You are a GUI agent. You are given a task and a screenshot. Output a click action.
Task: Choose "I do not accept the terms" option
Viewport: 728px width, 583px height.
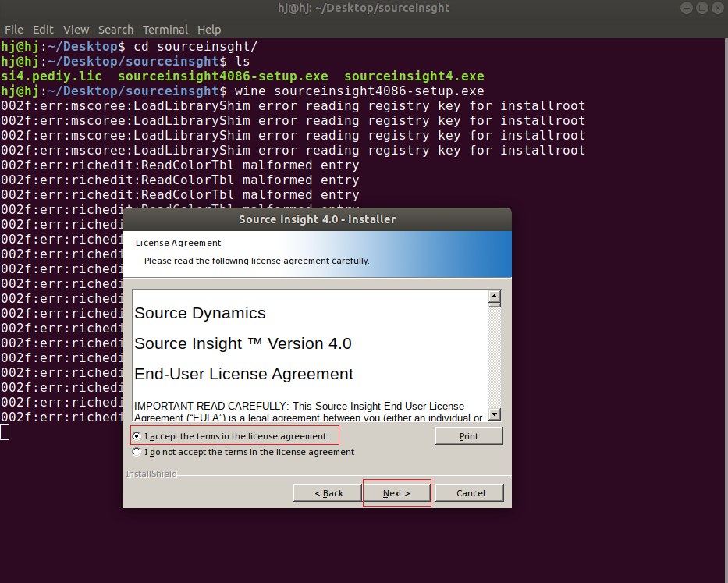(136, 452)
